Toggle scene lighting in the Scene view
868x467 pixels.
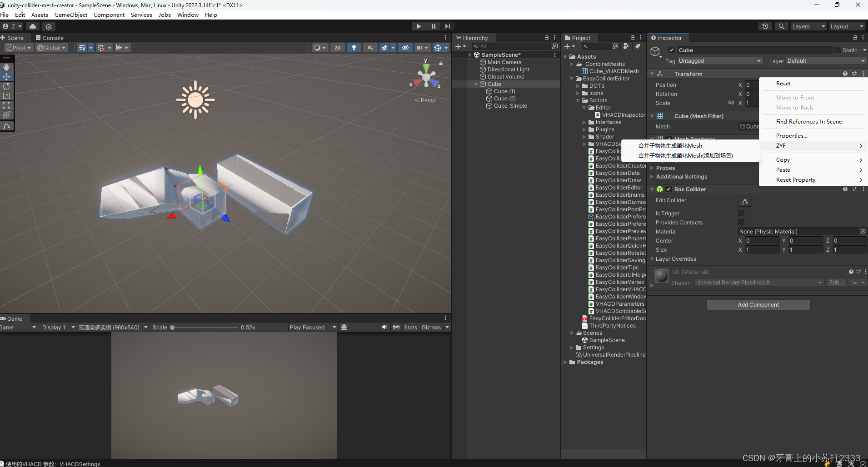(x=354, y=48)
